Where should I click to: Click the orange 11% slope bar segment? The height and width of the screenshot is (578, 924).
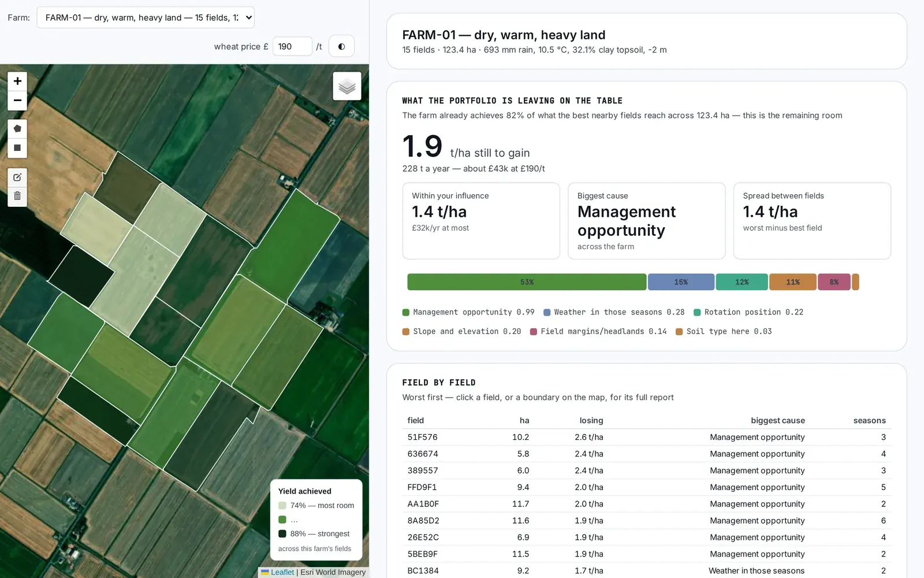793,282
